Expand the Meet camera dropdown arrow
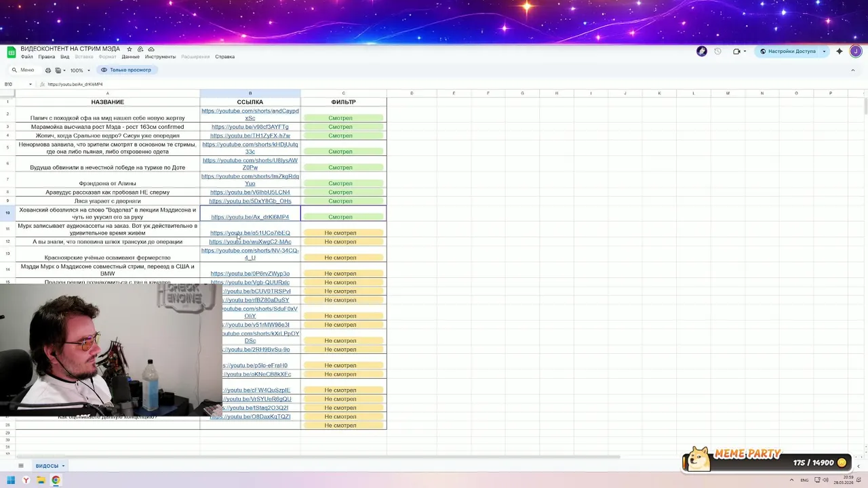Viewport: 868px width, 488px height. click(x=745, y=52)
